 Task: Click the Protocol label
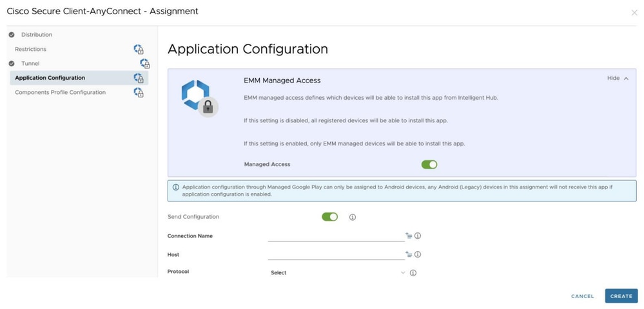coord(179,272)
